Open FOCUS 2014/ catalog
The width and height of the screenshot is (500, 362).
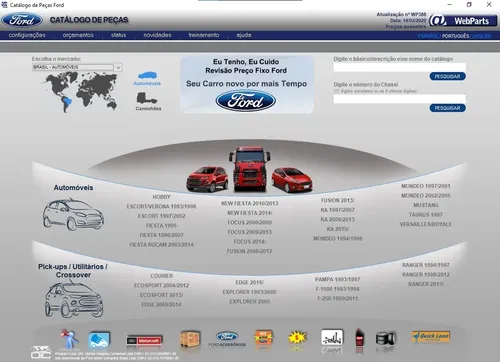(x=250, y=242)
